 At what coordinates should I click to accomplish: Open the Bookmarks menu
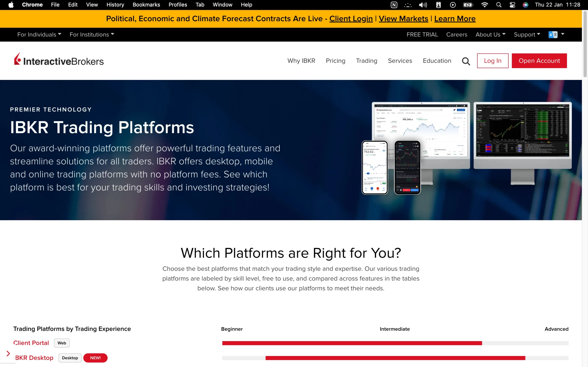click(146, 5)
